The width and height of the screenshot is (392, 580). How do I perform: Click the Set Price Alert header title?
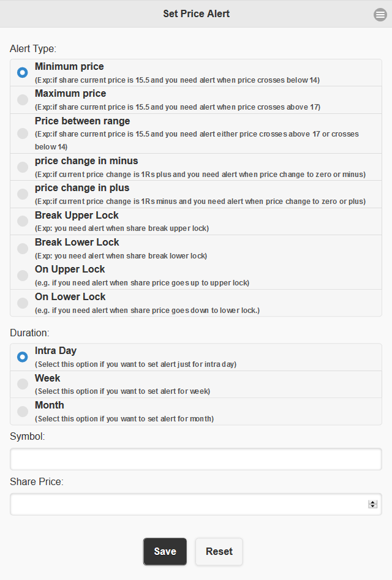197,13
